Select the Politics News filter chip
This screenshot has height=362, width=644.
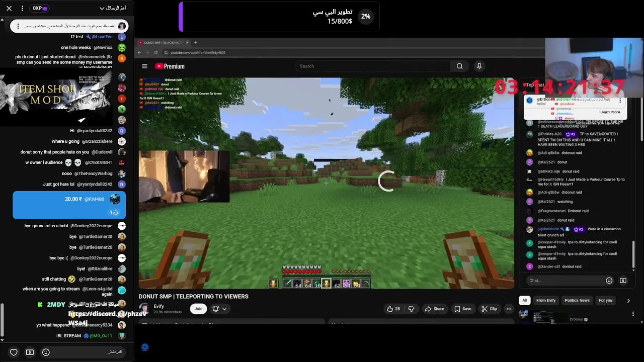(577, 300)
